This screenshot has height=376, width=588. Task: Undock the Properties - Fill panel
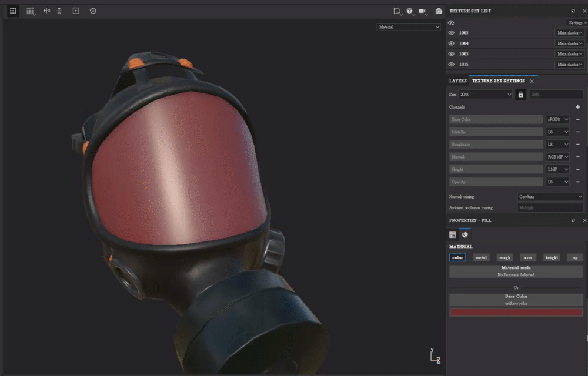click(x=573, y=220)
